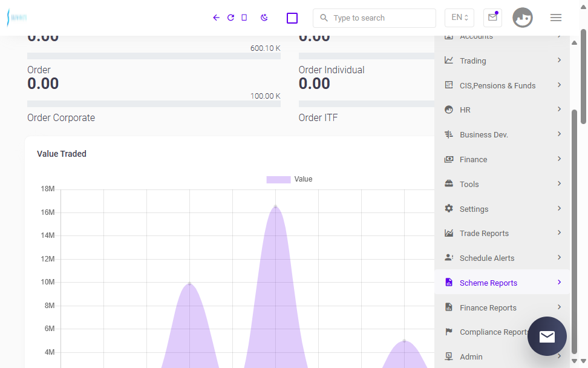This screenshot has height=368, width=588.
Task: Focus the Type to search field
Action: click(x=374, y=18)
